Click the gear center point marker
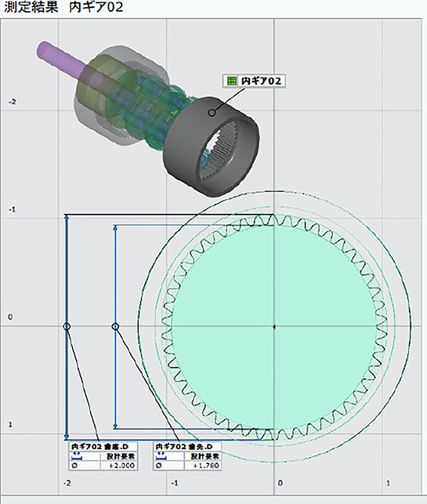Image resolution: width=427 pixels, height=504 pixels. [274, 327]
